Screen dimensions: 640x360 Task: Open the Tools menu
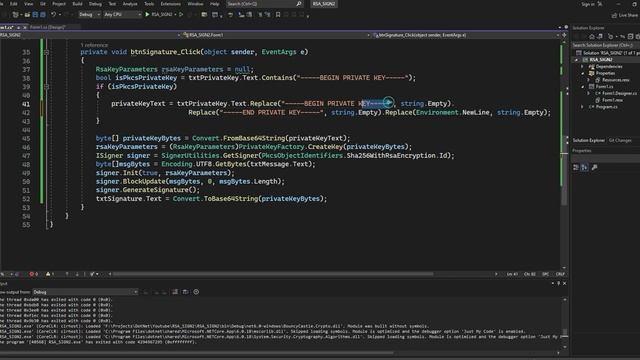click(x=149, y=4)
